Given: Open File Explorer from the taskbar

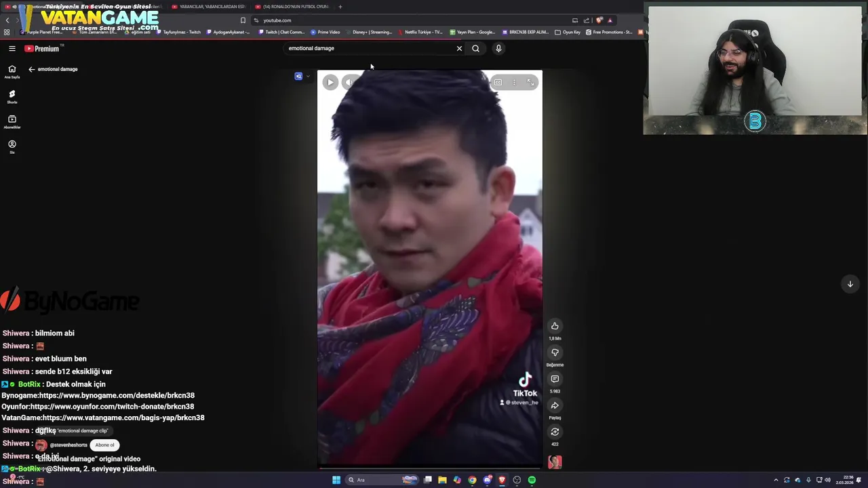Looking at the screenshot, I should [442, 480].
